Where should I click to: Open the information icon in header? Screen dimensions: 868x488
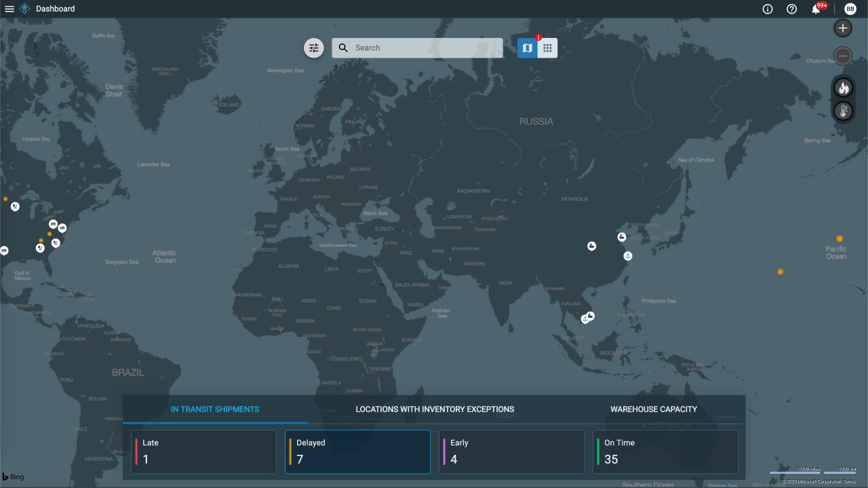(x=768, y=9)
